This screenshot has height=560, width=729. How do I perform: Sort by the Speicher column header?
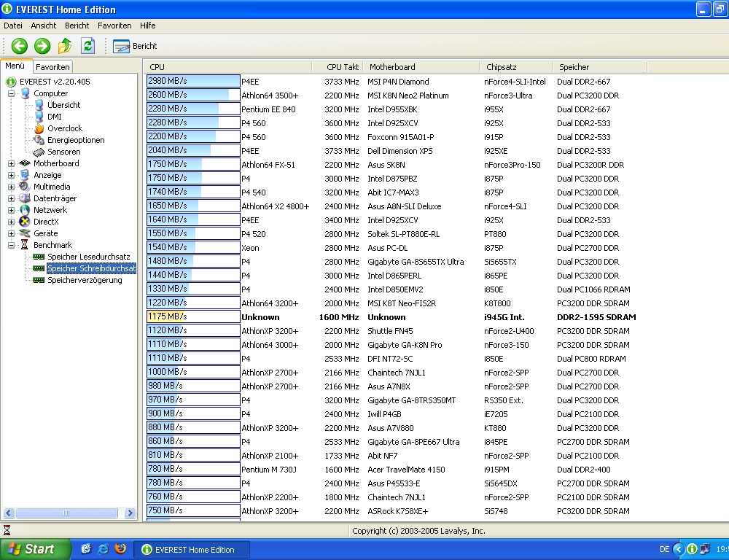[x=600, y=67]
